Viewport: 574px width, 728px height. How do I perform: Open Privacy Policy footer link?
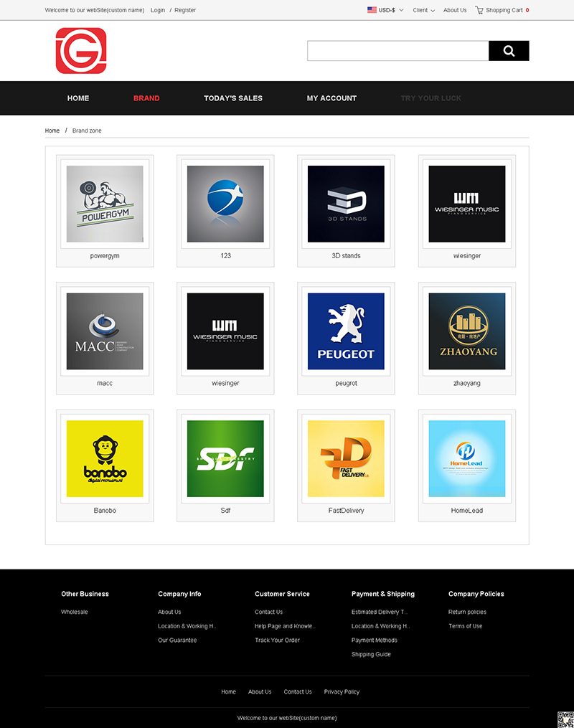pyautogui.click(x=342, y=692)
